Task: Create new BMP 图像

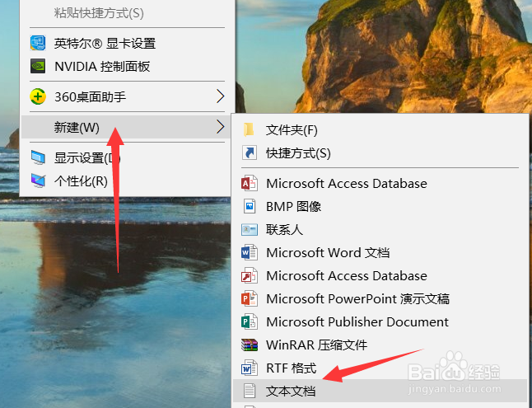Action: (380, 207)
